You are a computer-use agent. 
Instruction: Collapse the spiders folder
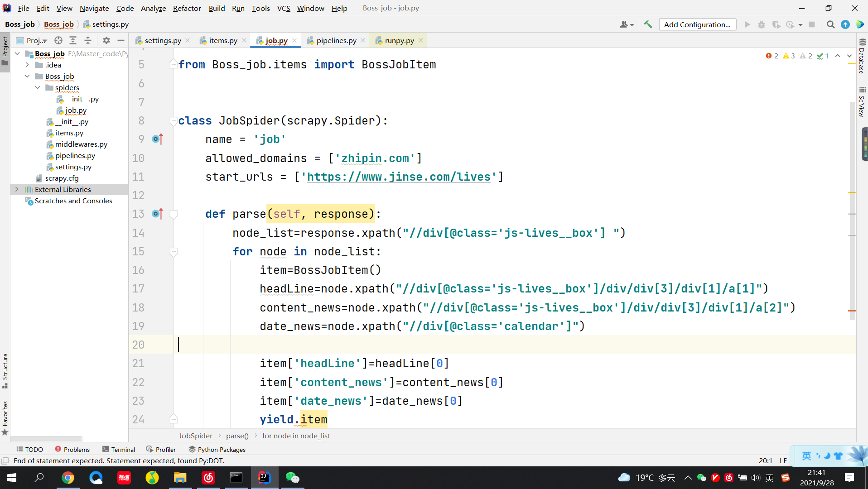coord(38,87)
